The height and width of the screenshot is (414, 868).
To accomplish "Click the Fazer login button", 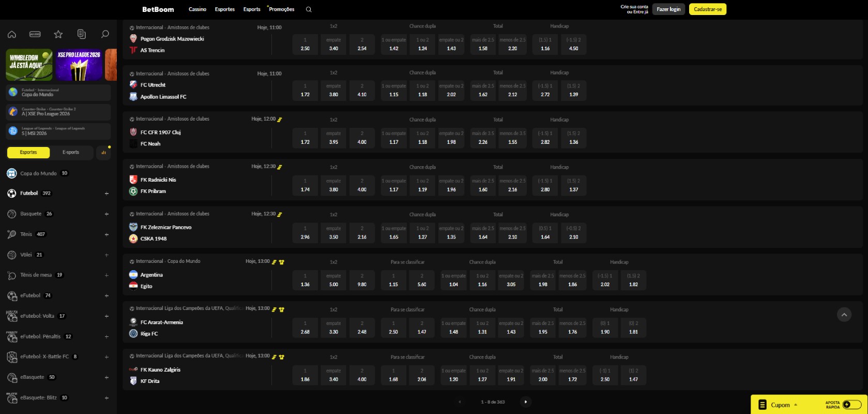I will click(668, 9).
